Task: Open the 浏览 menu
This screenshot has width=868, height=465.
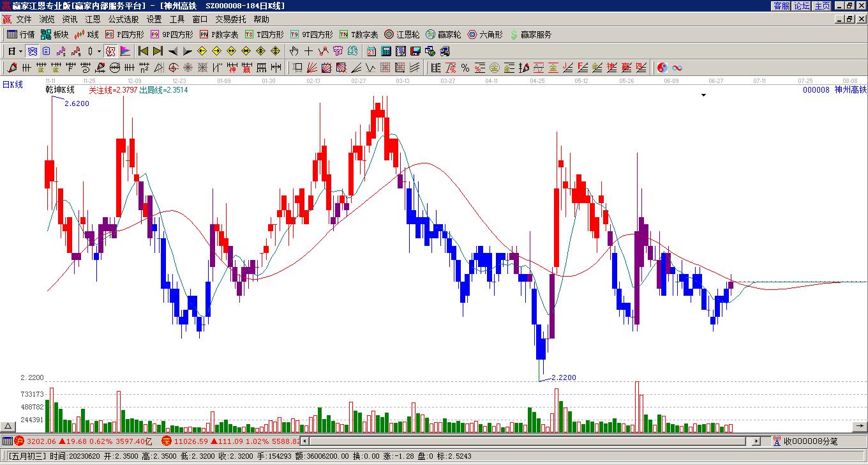Action: [47, 20]
